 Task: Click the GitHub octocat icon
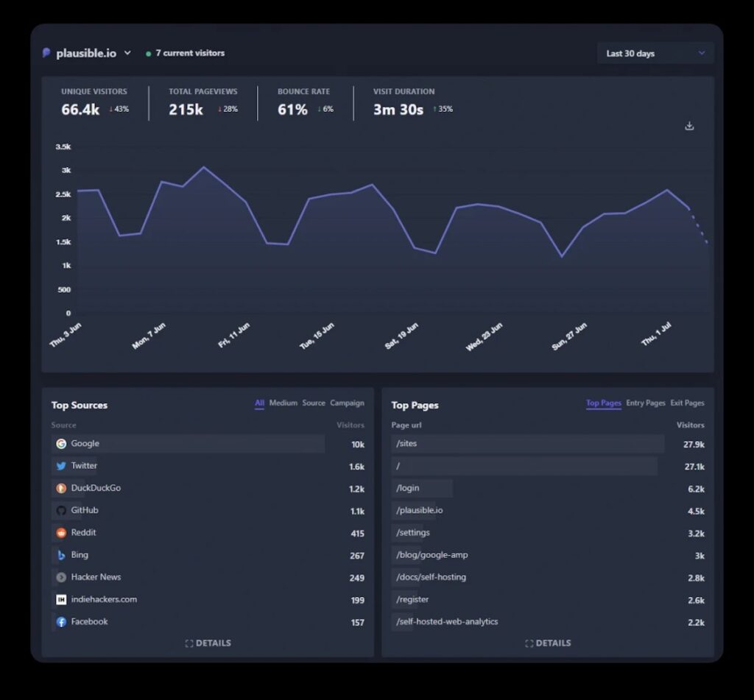click(61, 511)
